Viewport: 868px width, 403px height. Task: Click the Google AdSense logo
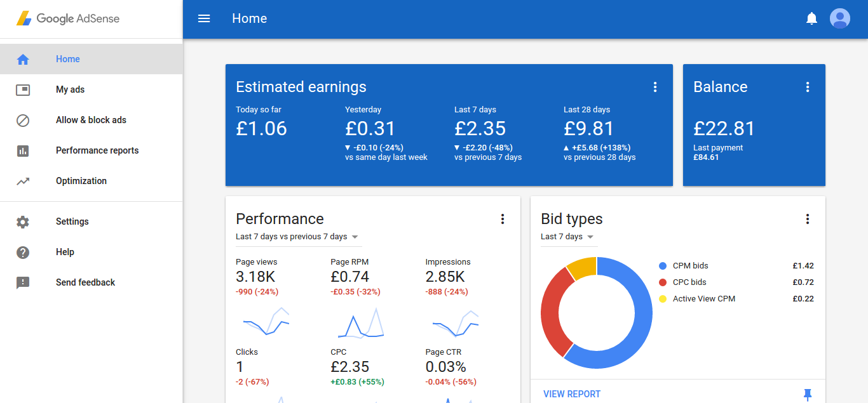(68, 18)
